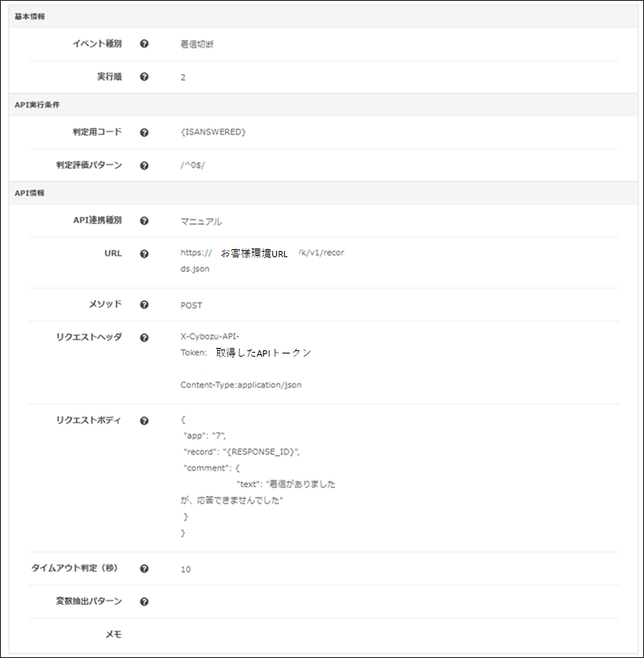Image resolution: width=644 pixels, height=658 pixels.
Task: Select the "record": "{RESPONSE_ID}" body line
Action: (x=241, y=452)
